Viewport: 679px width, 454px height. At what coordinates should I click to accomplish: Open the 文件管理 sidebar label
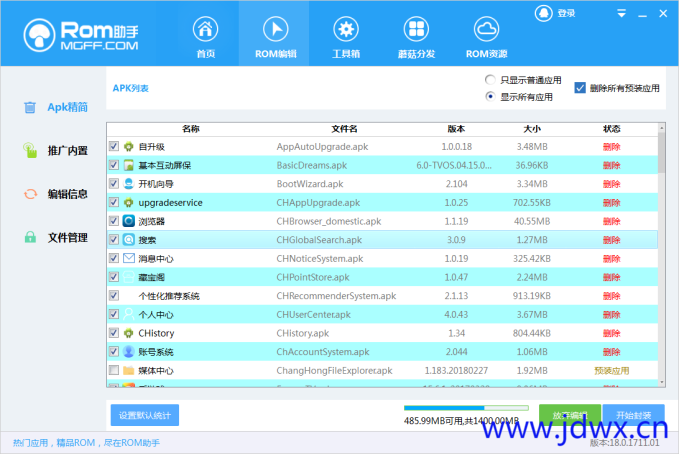point(68,237)
